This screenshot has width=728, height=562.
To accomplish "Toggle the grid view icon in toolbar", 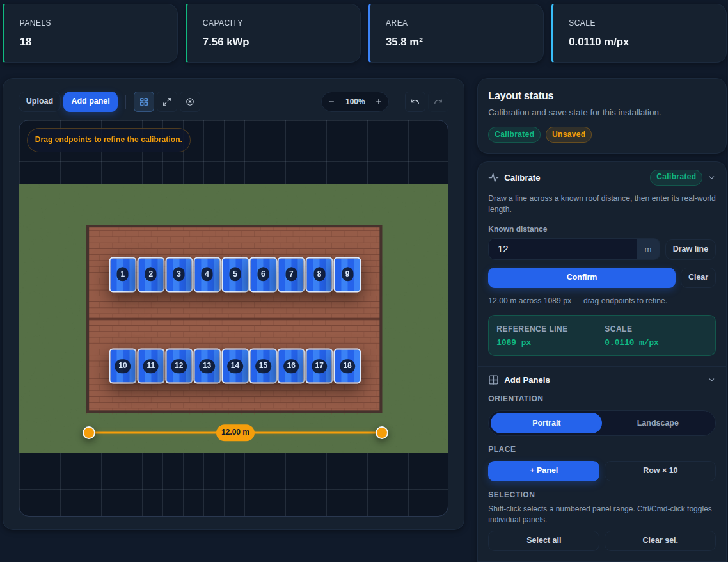I will click(x=144, y=102).
